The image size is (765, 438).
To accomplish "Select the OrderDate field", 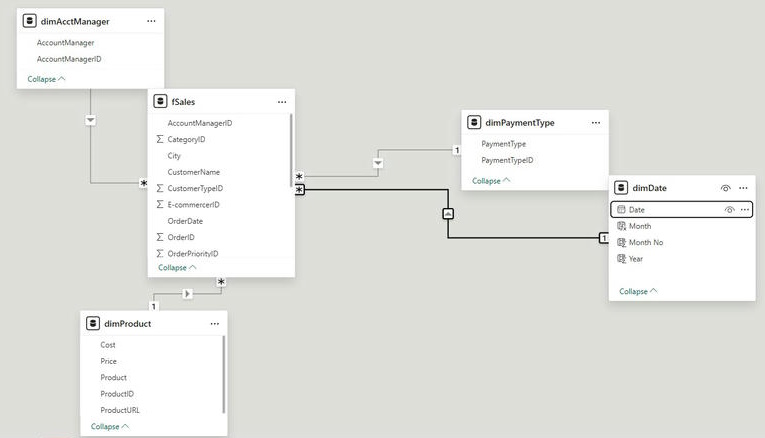I will click(x=185, y=221).
